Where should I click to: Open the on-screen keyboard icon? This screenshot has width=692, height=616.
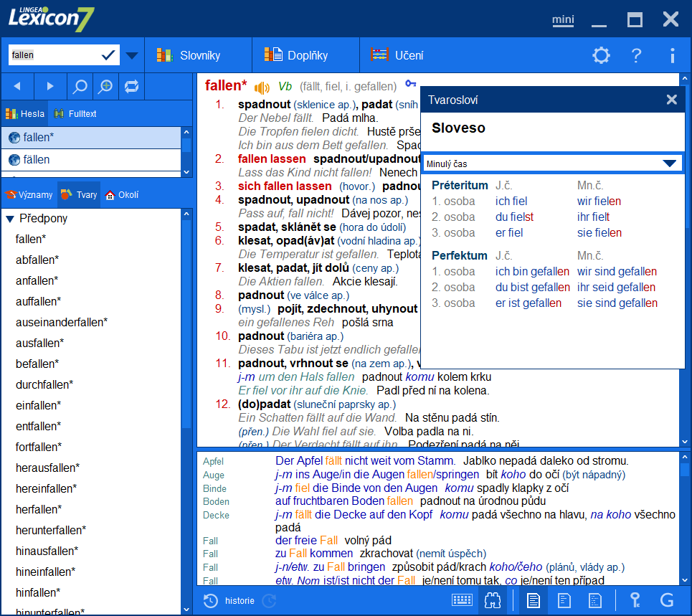[463, 601]
